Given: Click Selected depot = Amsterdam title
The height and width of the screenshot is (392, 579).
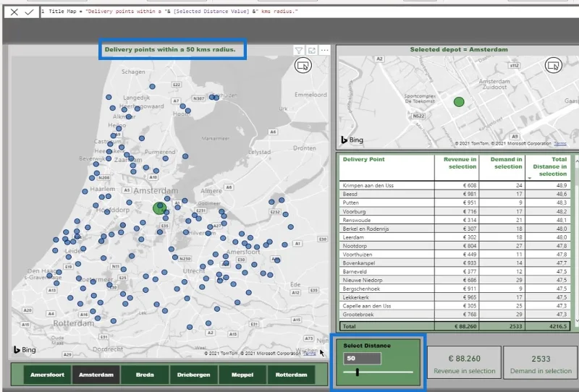Looking at the screenshot, I should click(459, 49).
